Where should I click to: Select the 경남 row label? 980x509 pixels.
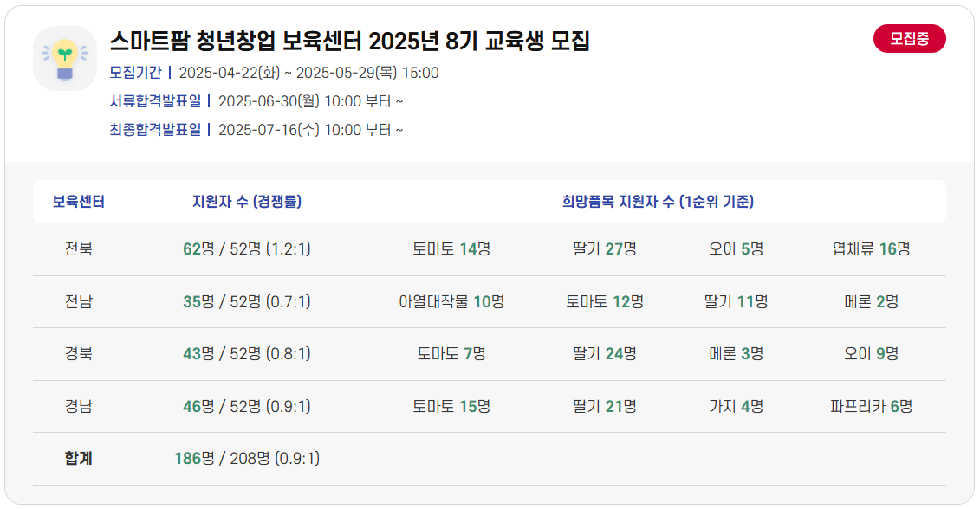point(80,403)
